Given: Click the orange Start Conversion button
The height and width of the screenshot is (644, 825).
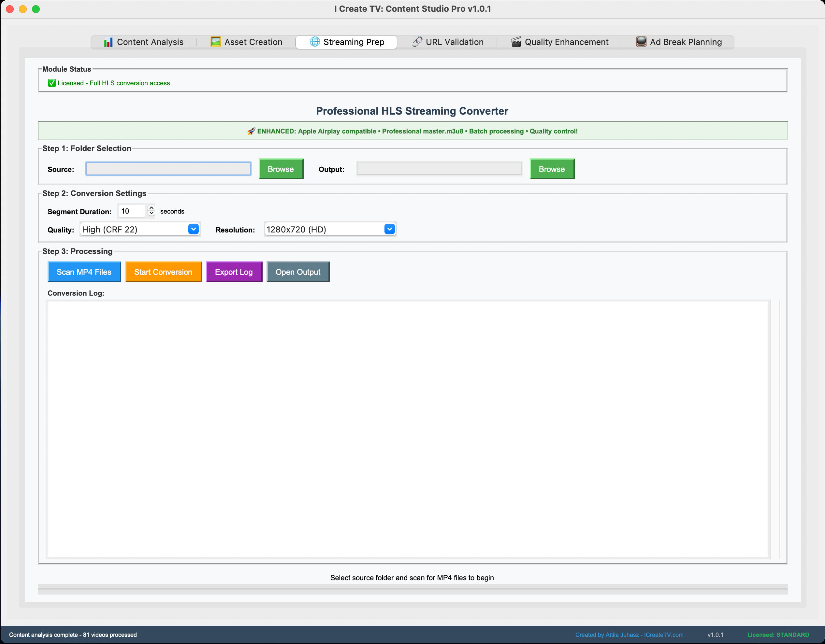Looking at the screenshot, I should point(163,272).
